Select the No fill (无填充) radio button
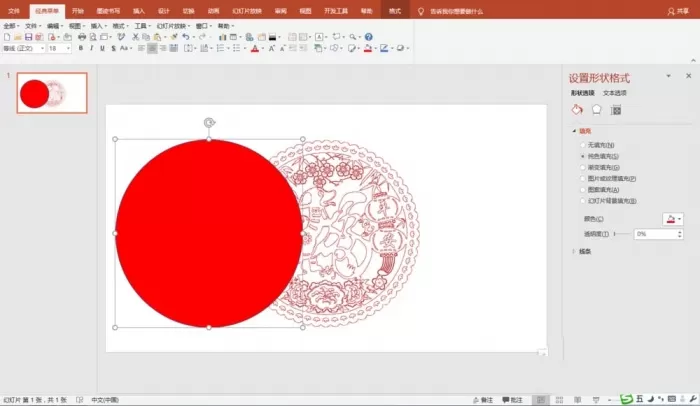 (583, 145)
